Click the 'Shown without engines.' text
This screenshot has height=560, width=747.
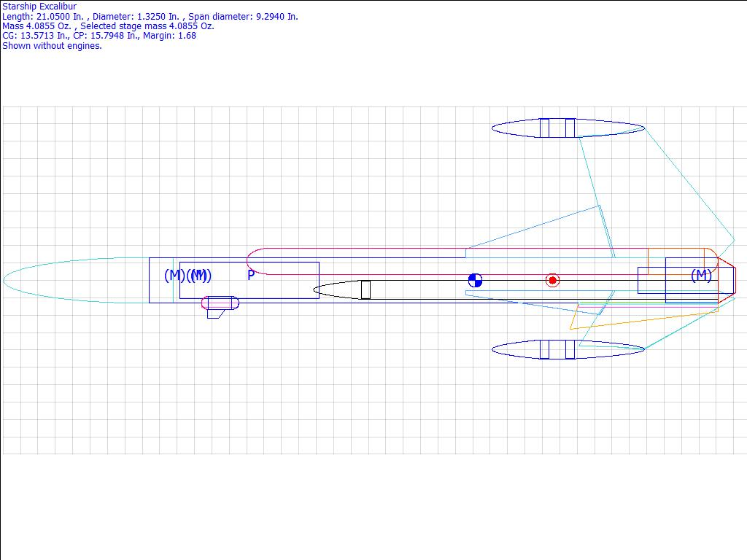(x=53, y=45)
